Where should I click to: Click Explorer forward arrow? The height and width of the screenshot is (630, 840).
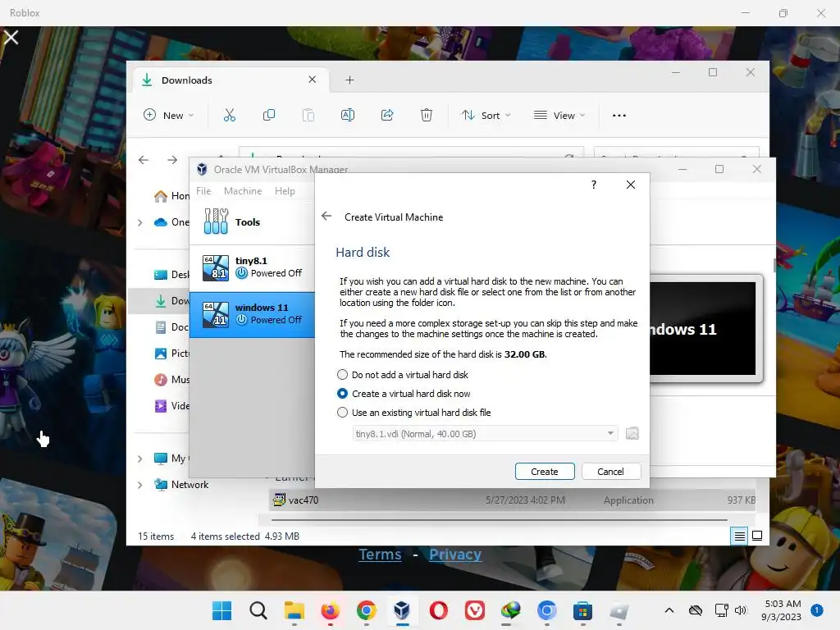pos(172,160)
